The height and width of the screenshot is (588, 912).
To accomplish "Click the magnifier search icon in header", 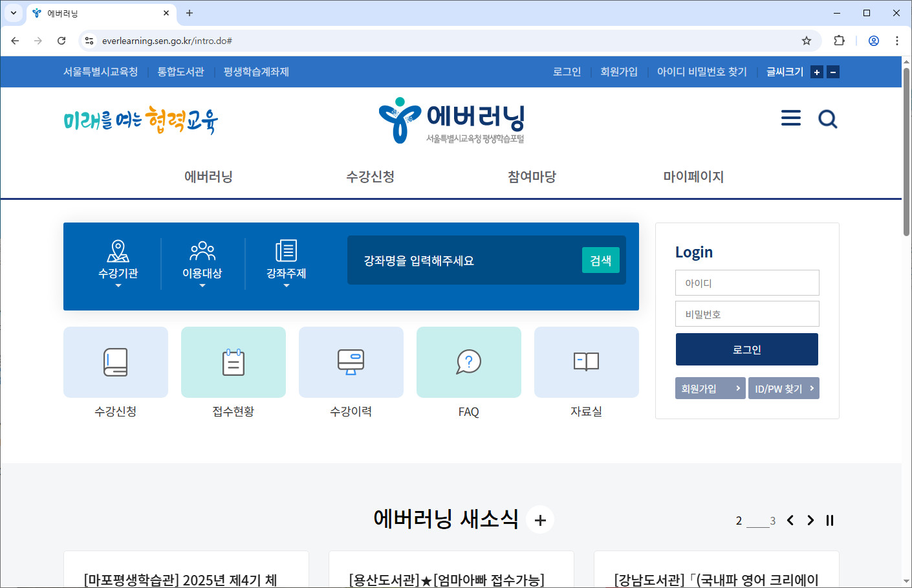I will point(828,119).
